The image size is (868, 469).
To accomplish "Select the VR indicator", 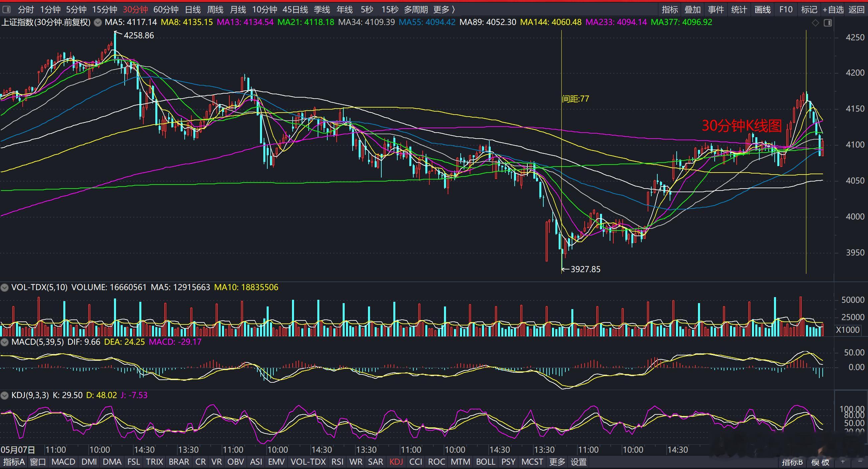I will (217, 462).
